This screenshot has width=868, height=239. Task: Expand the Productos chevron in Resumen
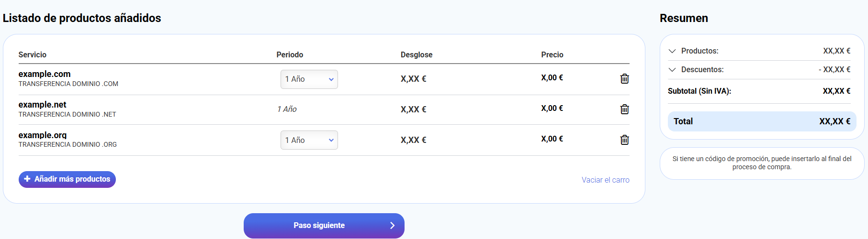tap(672, 51)
